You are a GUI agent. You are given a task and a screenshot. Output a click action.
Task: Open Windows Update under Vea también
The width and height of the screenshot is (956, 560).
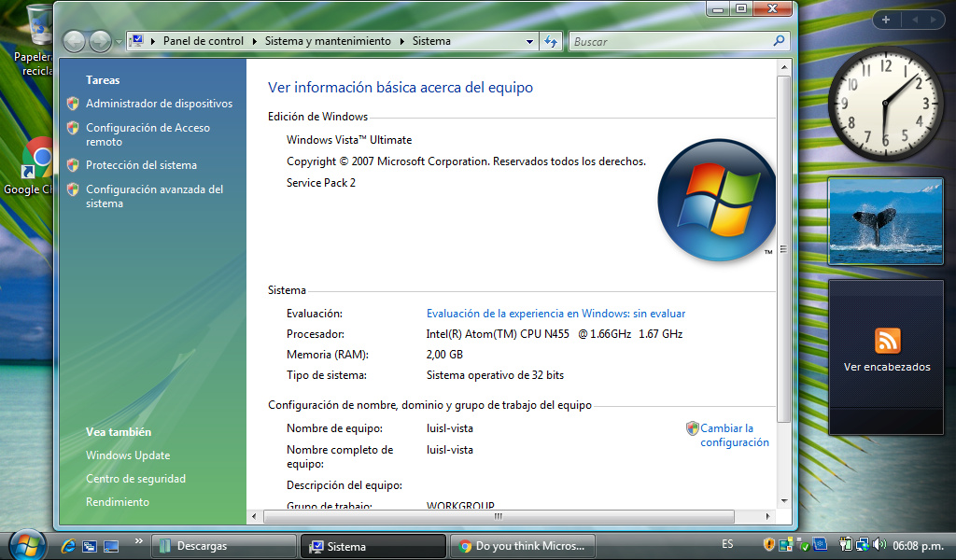click(x=128, y=455)
